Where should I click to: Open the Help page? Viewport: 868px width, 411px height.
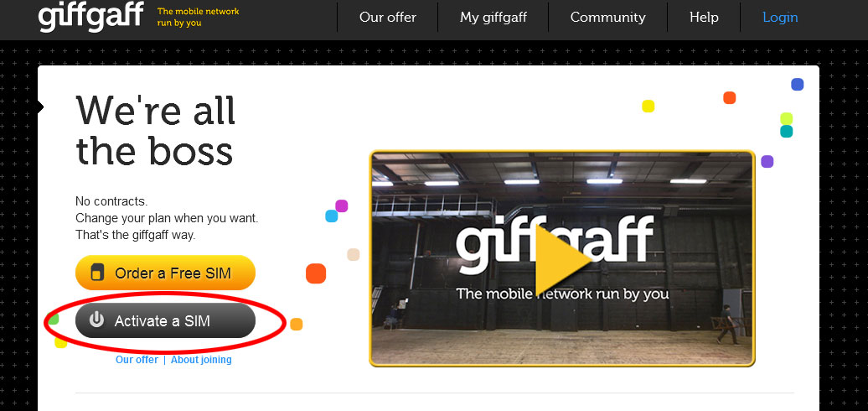tap(704, 17)
